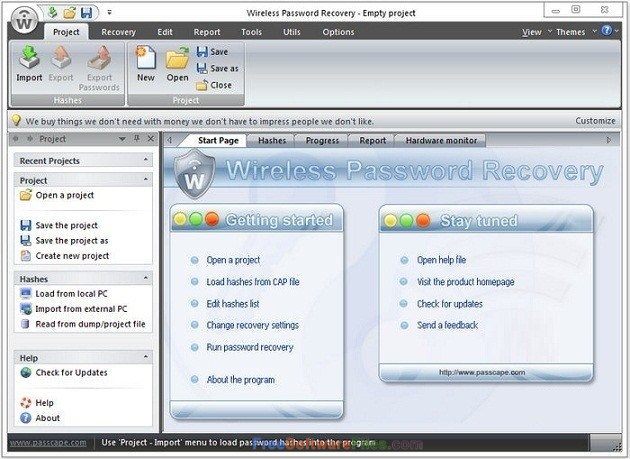Image resolution: width=630 pixels, height=459 pixels.
Task: Click Create new project in side panel
Action: pyautogui.click(x=64, y=256)
